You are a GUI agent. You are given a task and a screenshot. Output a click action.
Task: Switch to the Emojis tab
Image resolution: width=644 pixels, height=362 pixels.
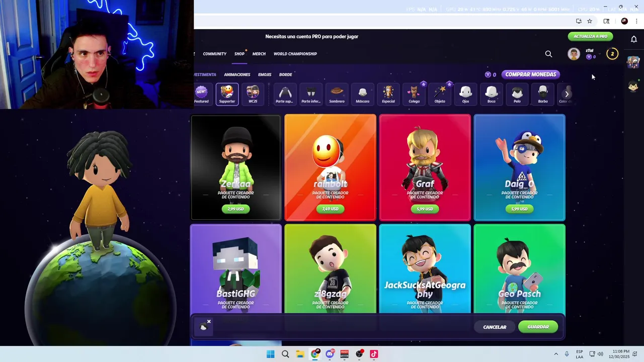[x=265, y=74]
